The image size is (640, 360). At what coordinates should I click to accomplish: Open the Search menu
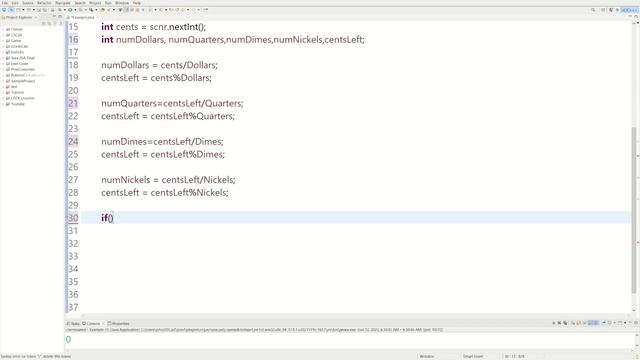tap(80, 3)
